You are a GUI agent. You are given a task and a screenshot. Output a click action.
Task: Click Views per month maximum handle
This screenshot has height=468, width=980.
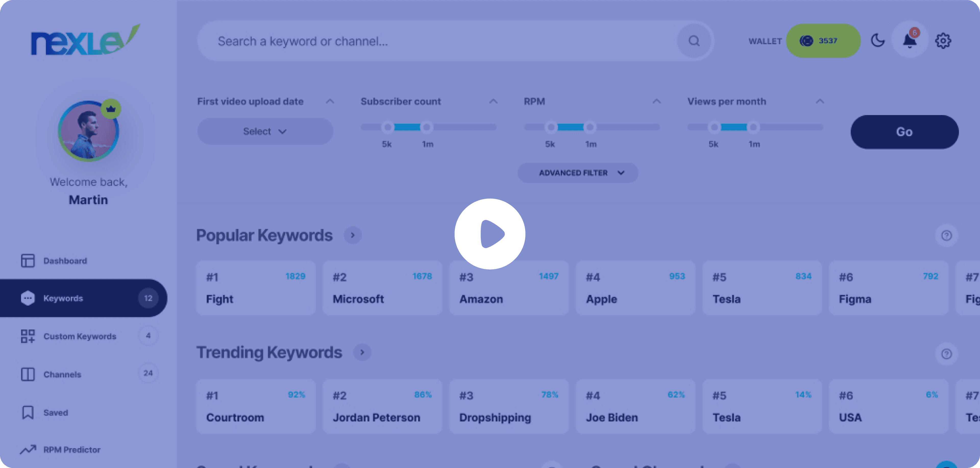[x=753, y=127]
